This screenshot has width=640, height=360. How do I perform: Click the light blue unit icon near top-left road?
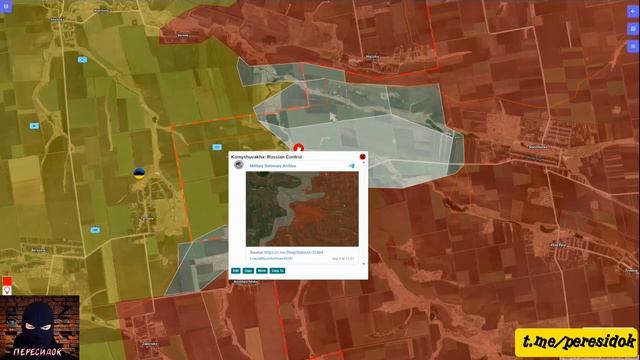click(82, 60)
